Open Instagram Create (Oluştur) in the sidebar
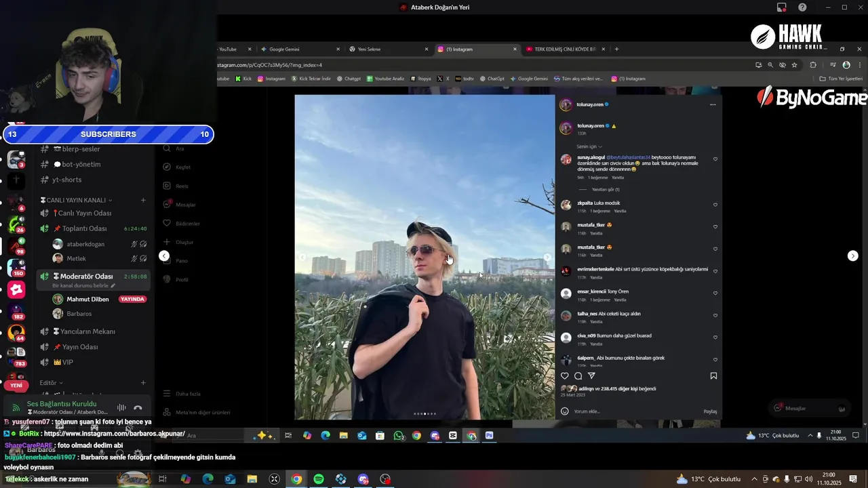Image resolution: width=868 pixels, height=488 pixels. click(179, 242)
